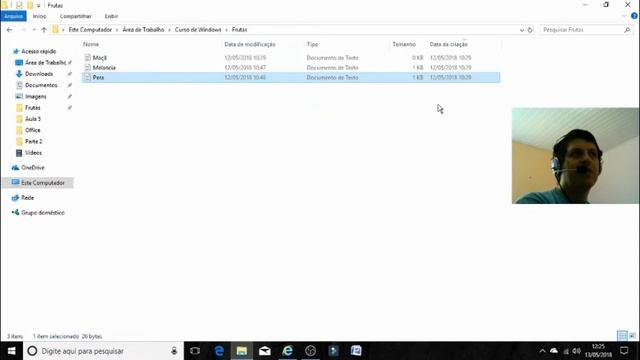Open File Explorer taskbar icon
This screenshot has height=360, width=640.
tap(242, 351)
